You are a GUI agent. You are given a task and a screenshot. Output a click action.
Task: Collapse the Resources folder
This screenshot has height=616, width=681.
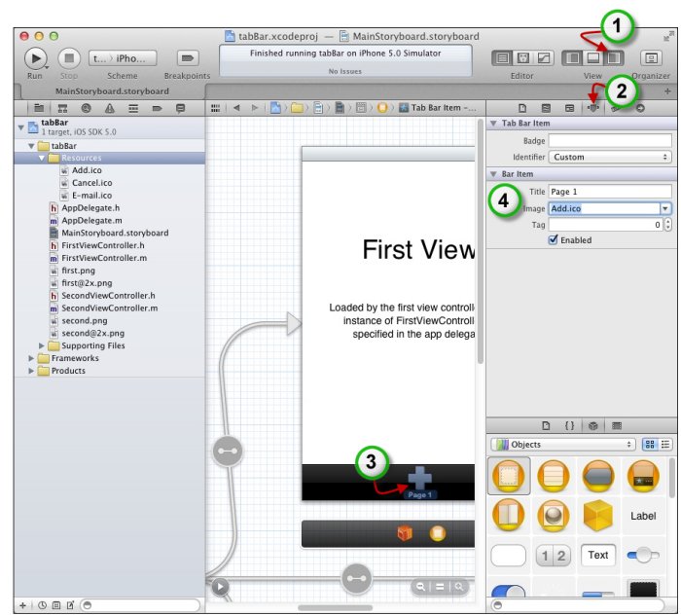click(x=43, y=158)
